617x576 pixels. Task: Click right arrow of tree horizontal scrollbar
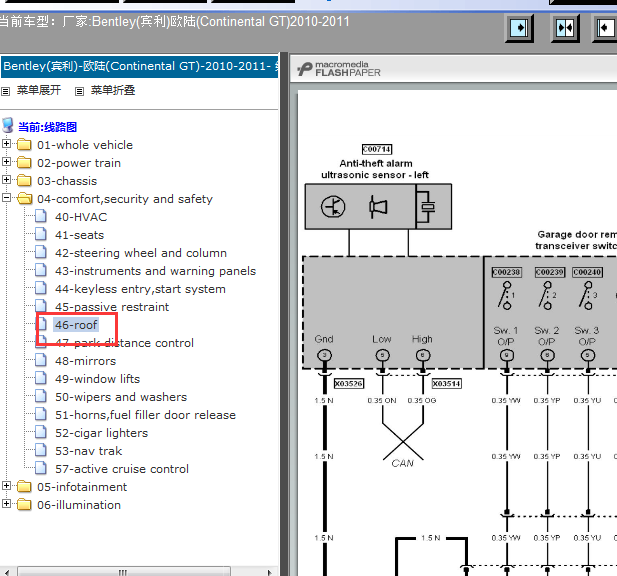click(x=270, y=572)
